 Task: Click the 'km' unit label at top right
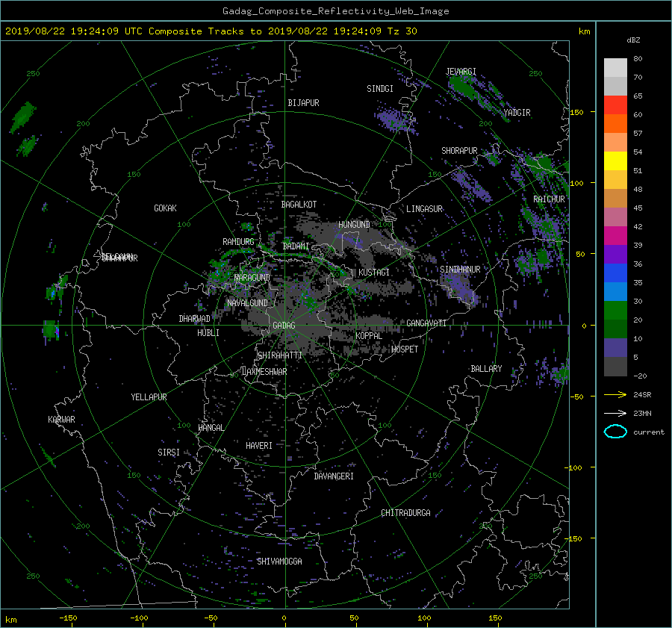point(584,31)
